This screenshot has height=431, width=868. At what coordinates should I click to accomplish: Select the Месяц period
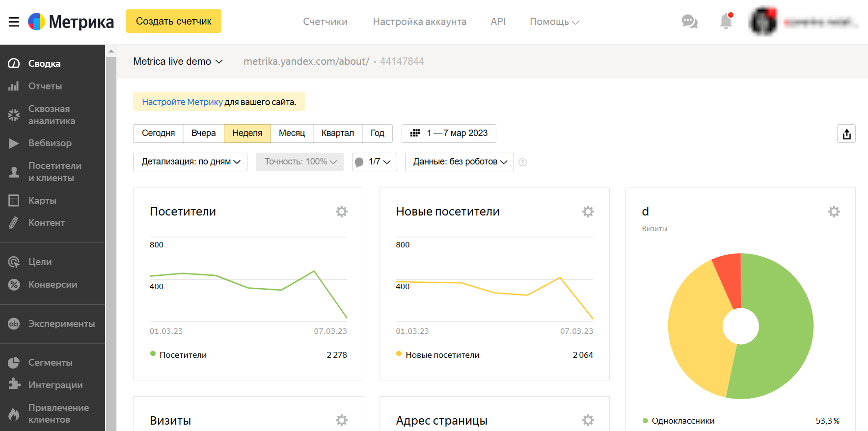point(292,133)
